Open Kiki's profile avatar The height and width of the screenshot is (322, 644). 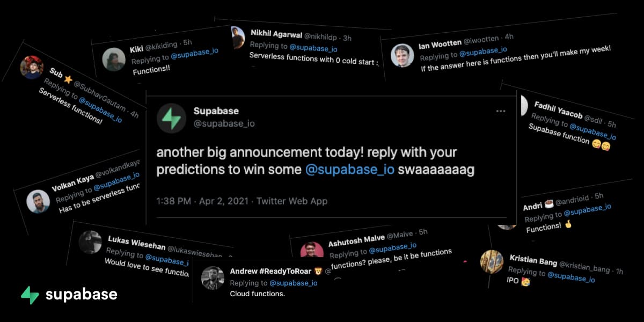point(114,59)
